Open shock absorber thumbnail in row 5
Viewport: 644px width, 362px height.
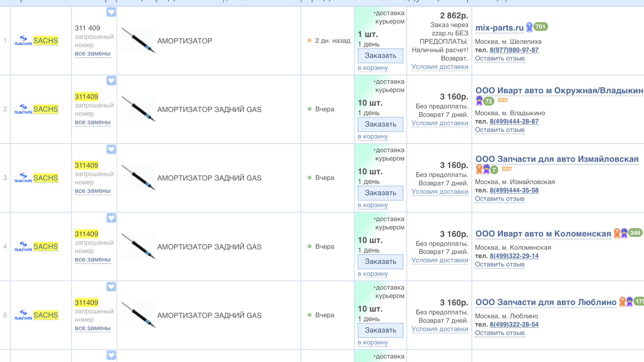click(138, 315)
